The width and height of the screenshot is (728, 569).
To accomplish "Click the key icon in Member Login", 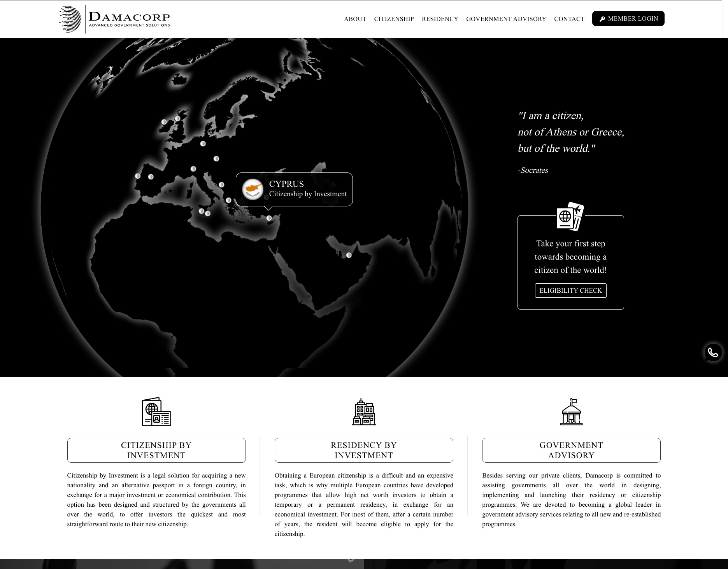I will point(602,19).
